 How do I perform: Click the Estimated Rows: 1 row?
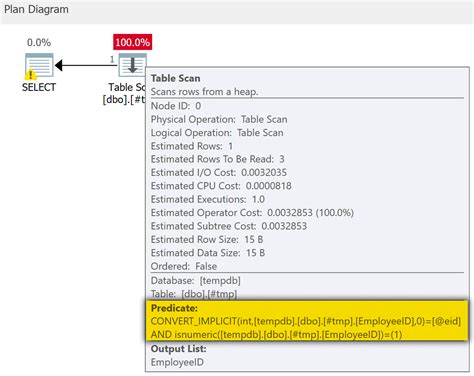coord(192,146)
